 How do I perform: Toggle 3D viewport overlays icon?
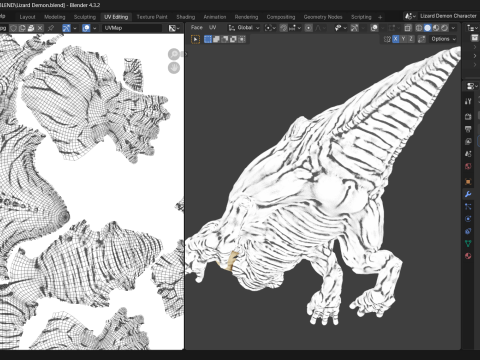click(374, 28)
